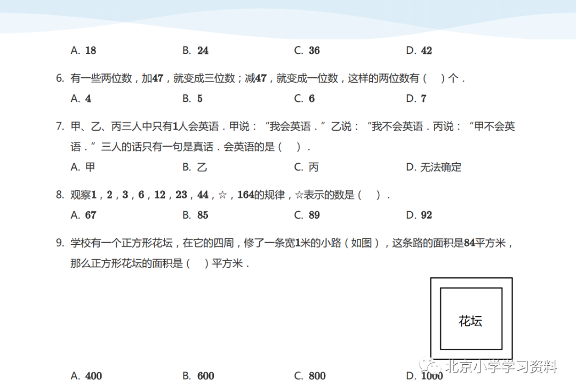Choose option A. 4 under question 6
576x392 pixels.
pyautogui.click(x=81, y=99)
